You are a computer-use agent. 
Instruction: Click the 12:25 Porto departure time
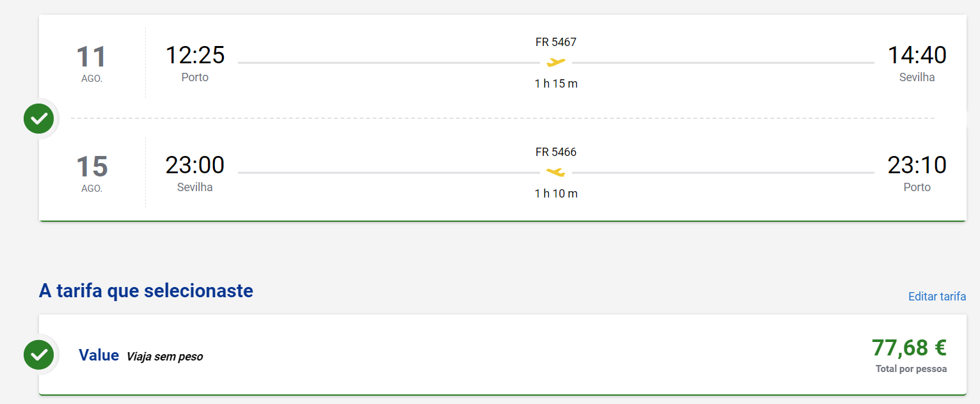195,55
